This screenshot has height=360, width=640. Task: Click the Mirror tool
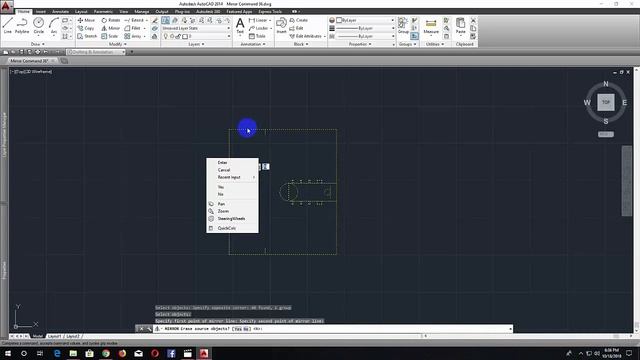point(111,28)
